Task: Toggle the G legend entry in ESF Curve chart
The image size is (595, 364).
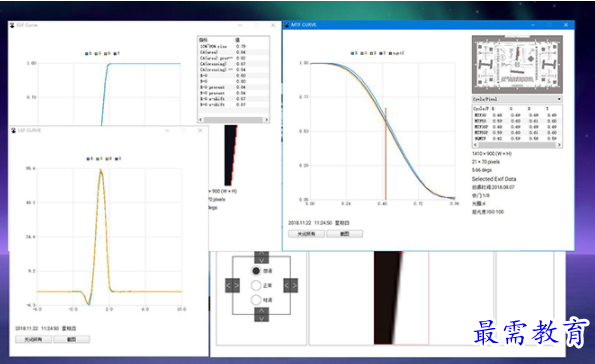Action: pos(98,54)
